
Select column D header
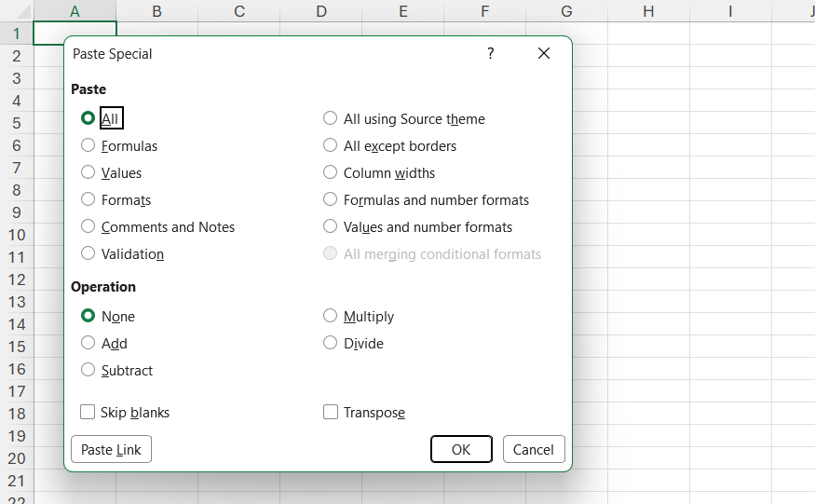(321, 11)
